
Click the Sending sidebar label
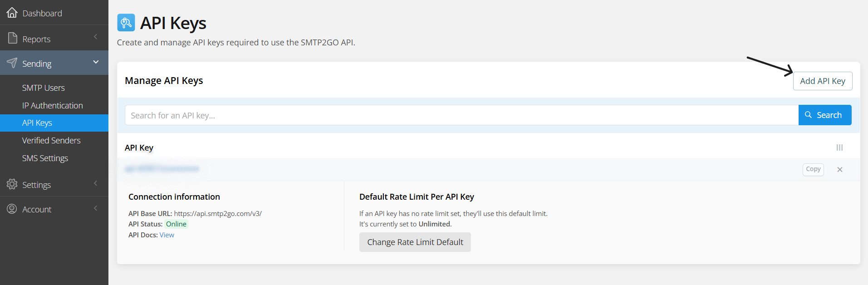click(x=37, y=64)
